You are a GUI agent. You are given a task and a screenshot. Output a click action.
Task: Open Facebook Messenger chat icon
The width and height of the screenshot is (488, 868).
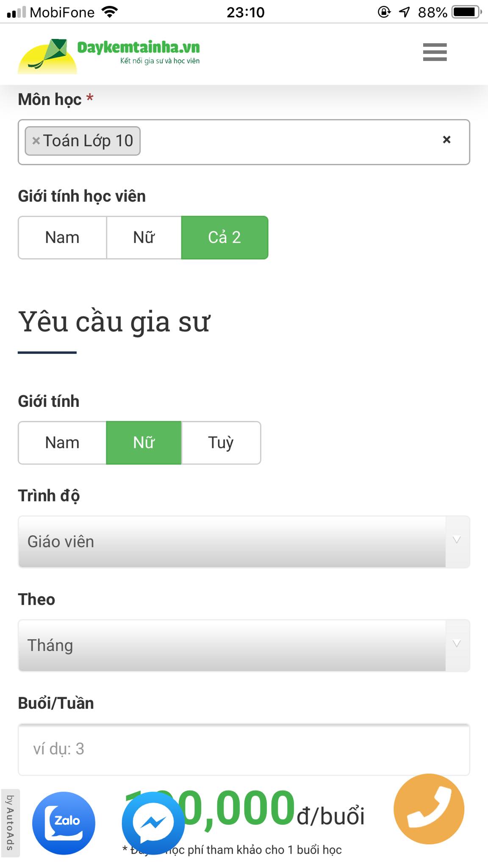click(153, 823)
